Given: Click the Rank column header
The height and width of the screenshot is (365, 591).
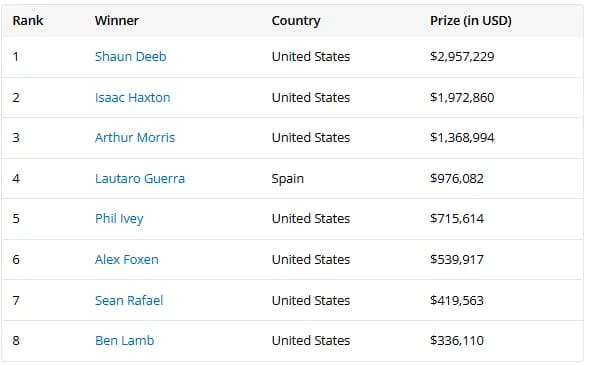Looking at the screenshot, I should (28, 20).
